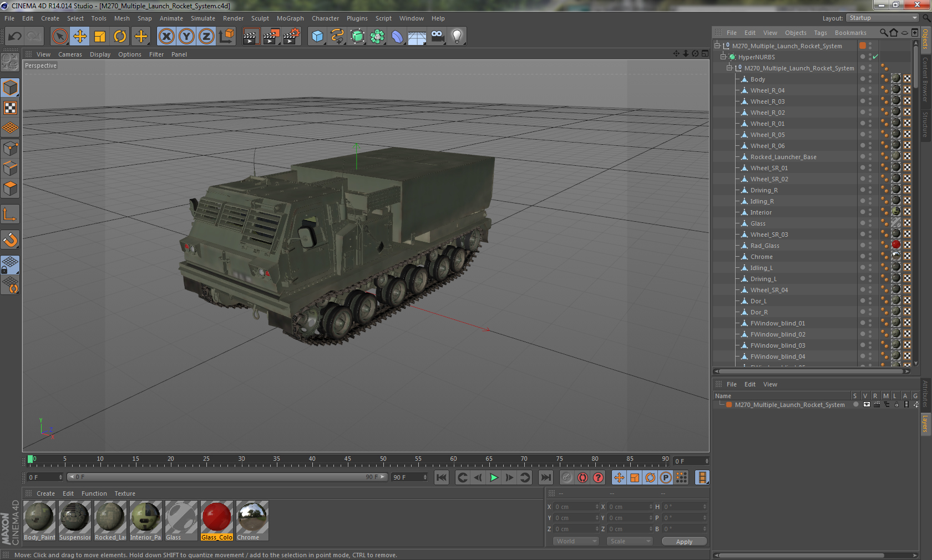Viewport: 932px width, 560px height.
Task: Open the Layout dropdown showing Startup
Action: pos(883,18)
